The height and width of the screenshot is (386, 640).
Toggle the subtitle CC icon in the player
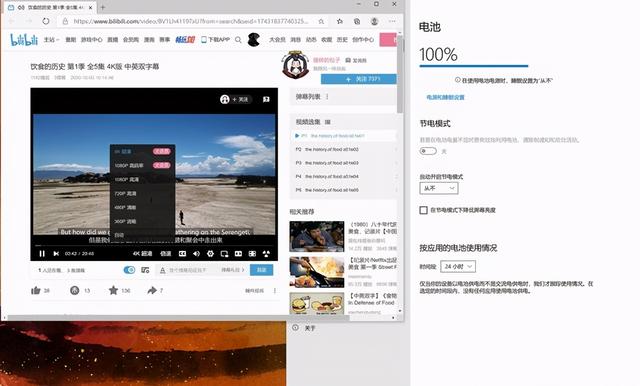[x=182, y=253]
